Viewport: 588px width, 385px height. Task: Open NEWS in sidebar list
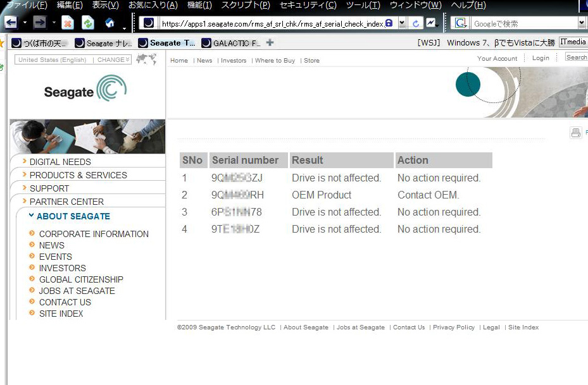(52, 245)
